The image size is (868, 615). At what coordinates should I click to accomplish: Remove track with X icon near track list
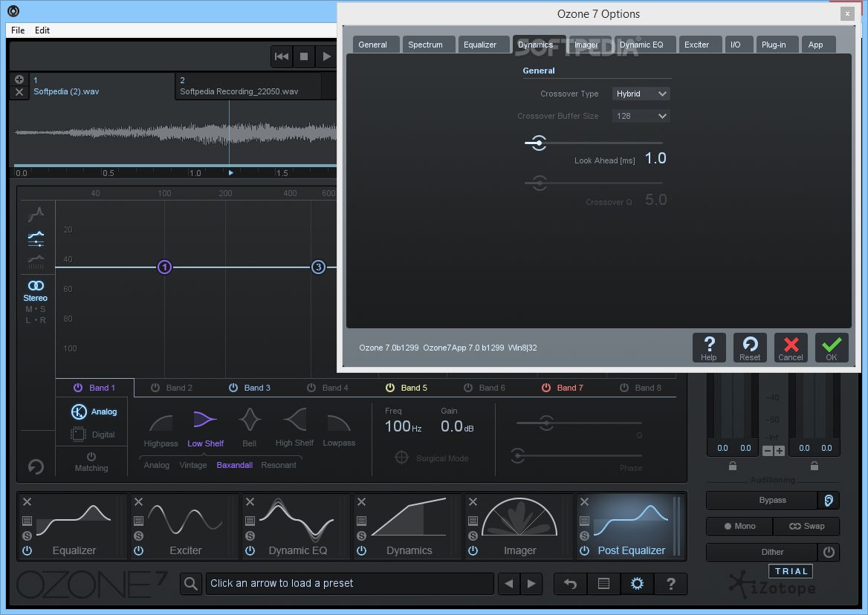[19, 92]
